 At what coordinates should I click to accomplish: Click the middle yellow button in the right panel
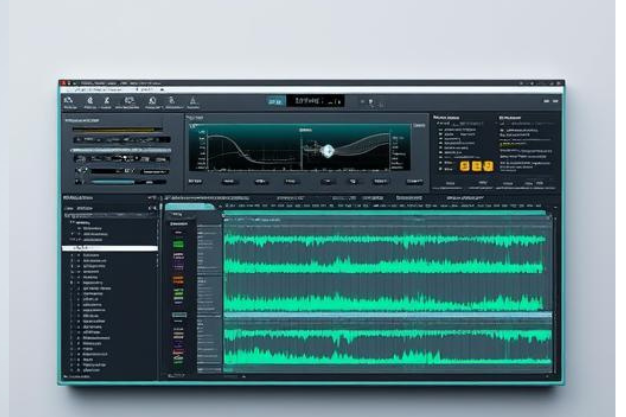point(477,166)
